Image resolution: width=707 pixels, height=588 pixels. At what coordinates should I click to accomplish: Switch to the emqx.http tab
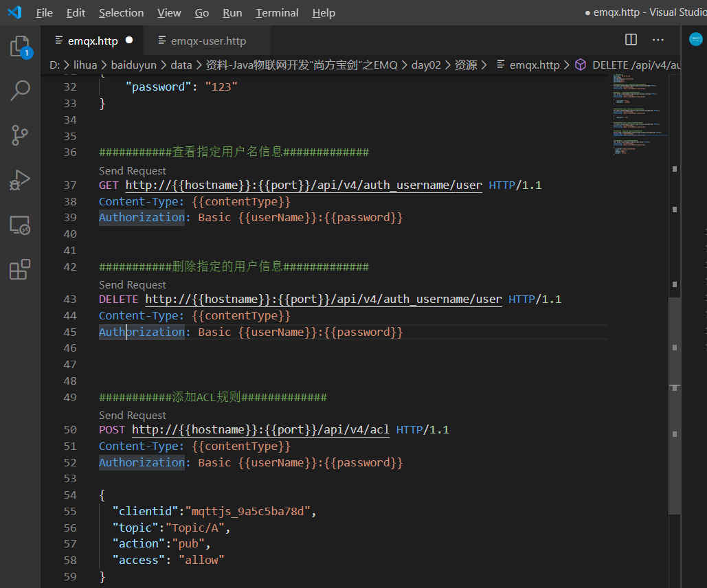(x=93, y=41)
